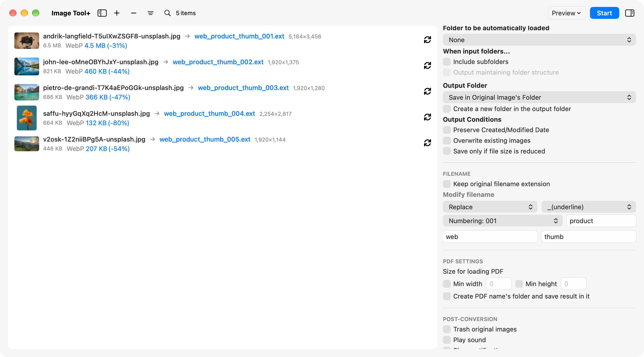Click the plus icon to add images

pos(117,13)
